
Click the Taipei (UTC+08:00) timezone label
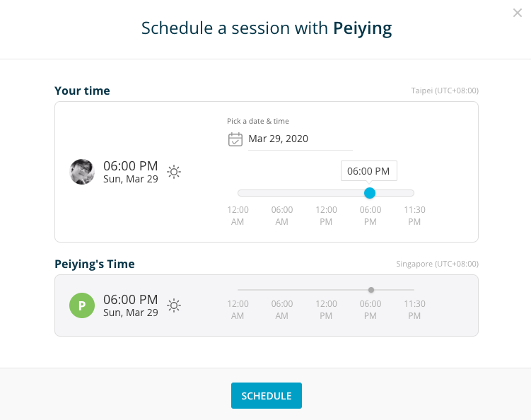pyautogui.click(x=445, y=91)
